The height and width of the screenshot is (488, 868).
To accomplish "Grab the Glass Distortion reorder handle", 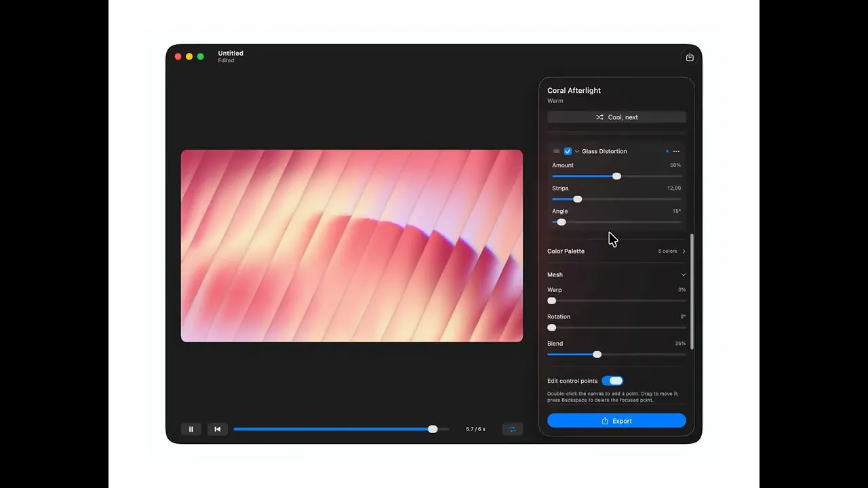I will coord(556,151).
